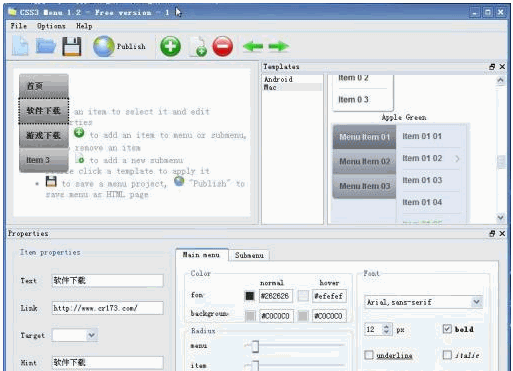
Task: Enable the underline checkbox
Action: pos(369,355)
